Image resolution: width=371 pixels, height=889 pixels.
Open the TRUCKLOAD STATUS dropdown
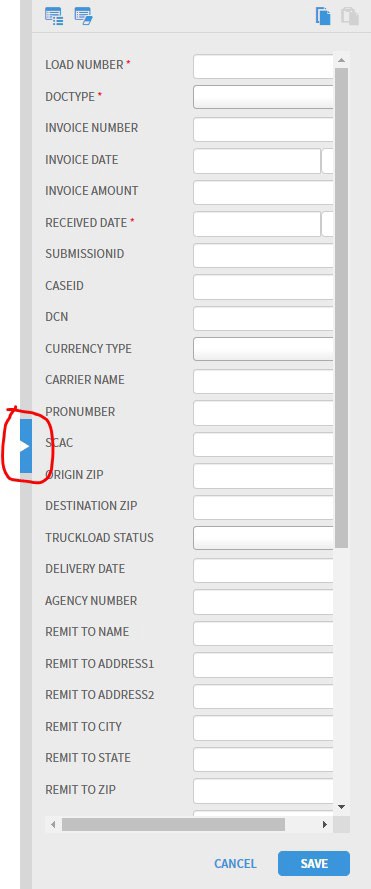[x=263, y=537]
